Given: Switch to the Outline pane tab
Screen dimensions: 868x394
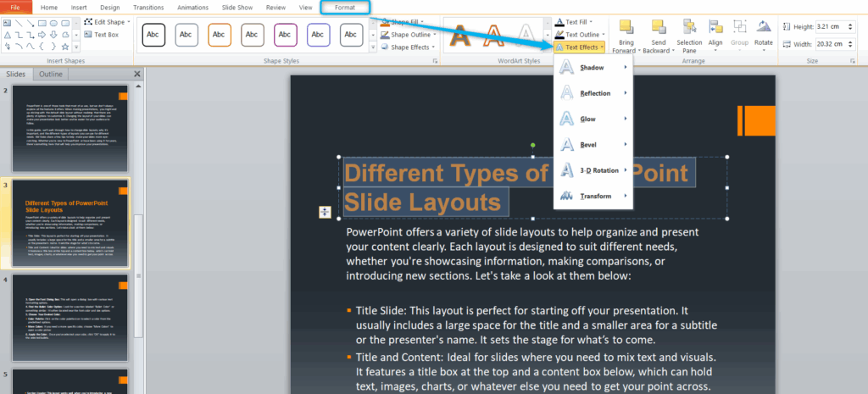Looking at the screenshot, I should [x=51, y=75].
